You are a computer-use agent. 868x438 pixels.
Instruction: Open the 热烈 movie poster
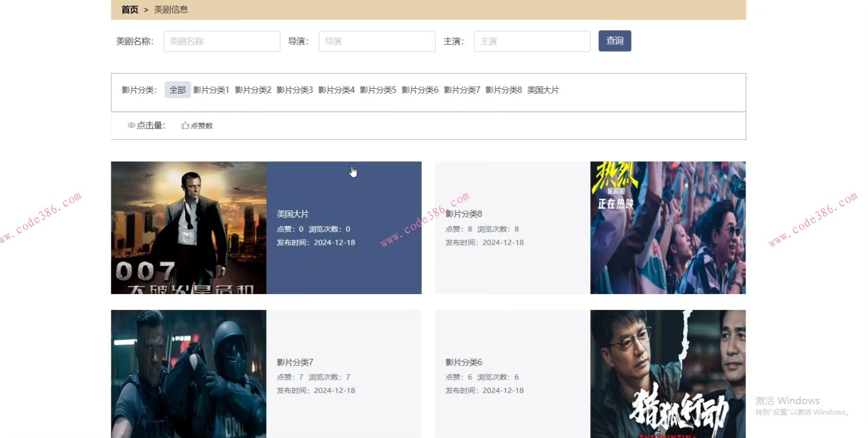(667, 228)
